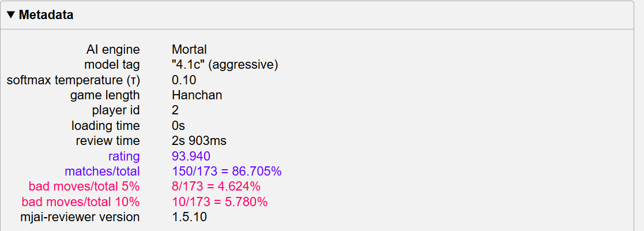644x231 pixels.
Task: Select the 150/173 = 86.705% value
Action: [x=227, y=172]
